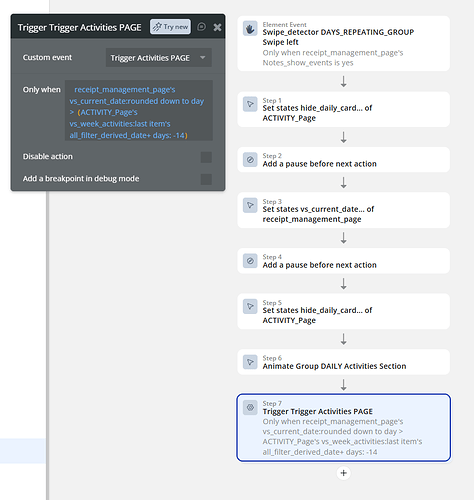Click Step 4 pause icon
The image size is (474, 500).
pyautogui.click(x=250, y=261)
